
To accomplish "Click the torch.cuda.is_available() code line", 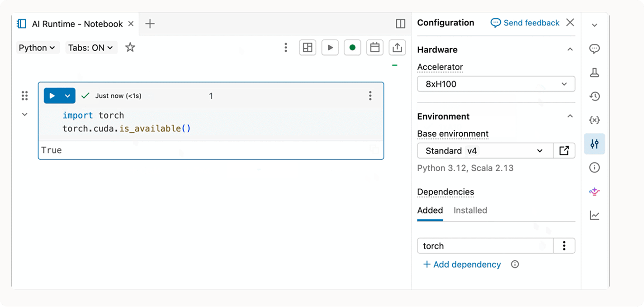I will coord(127,129).
